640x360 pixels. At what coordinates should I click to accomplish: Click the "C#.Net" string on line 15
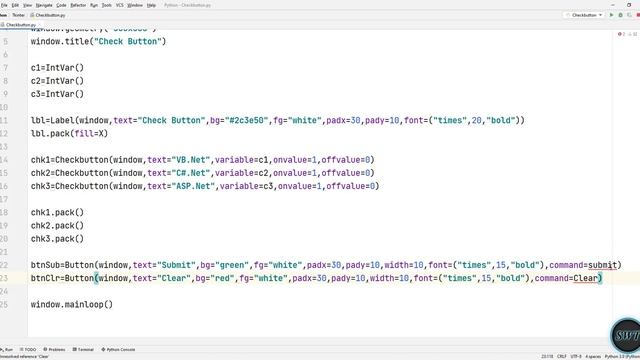point(191,173)
